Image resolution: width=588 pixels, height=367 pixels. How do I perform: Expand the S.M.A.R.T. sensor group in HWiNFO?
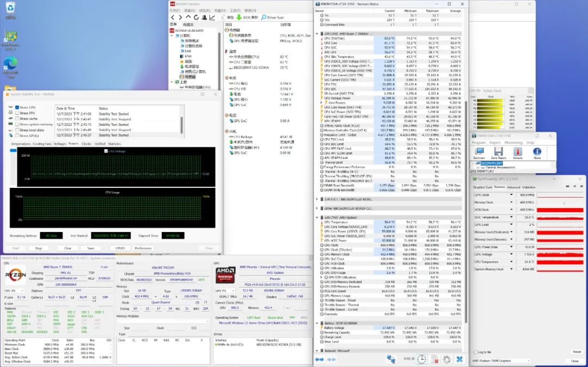(x=317, y=199)
